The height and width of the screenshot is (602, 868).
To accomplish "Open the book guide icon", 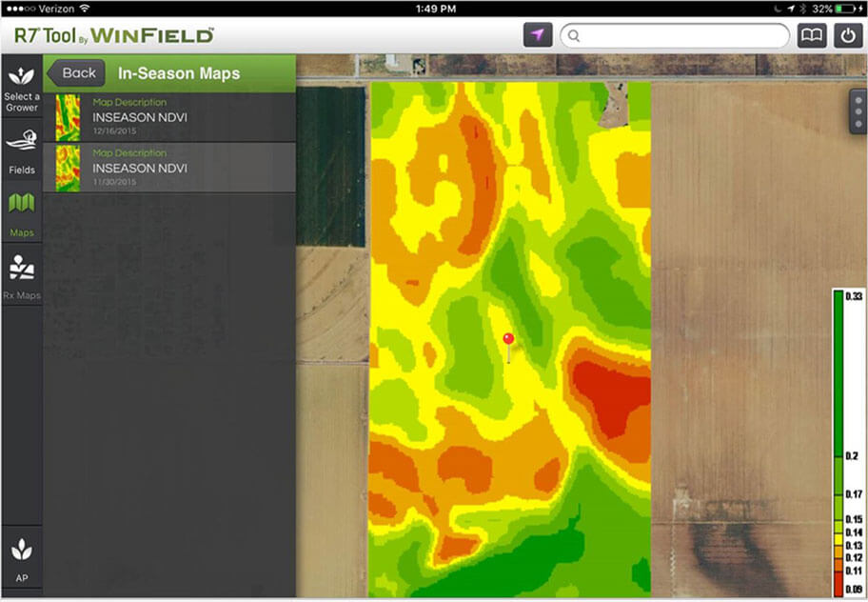I will pos(812,36).
